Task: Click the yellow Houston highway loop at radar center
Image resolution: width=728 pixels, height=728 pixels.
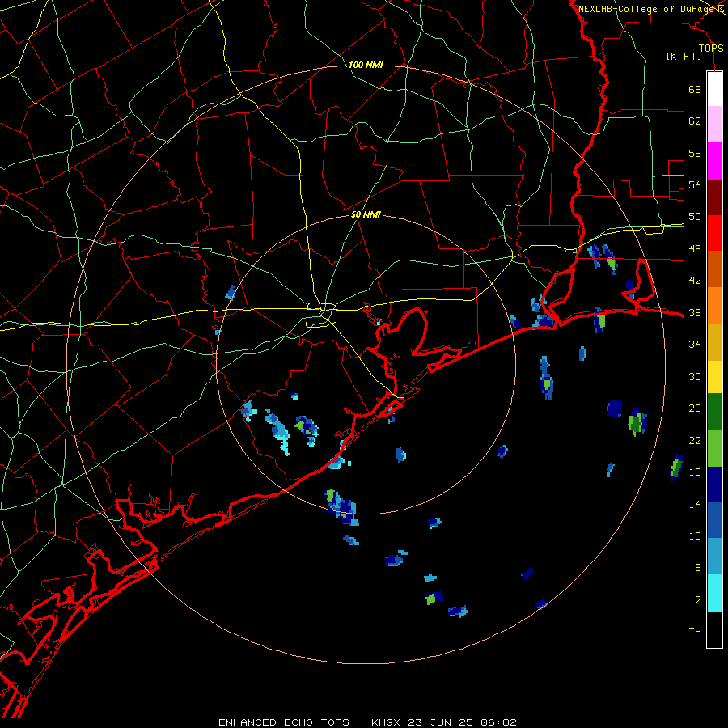Action: pyautogui.click(x=321, y=315)
